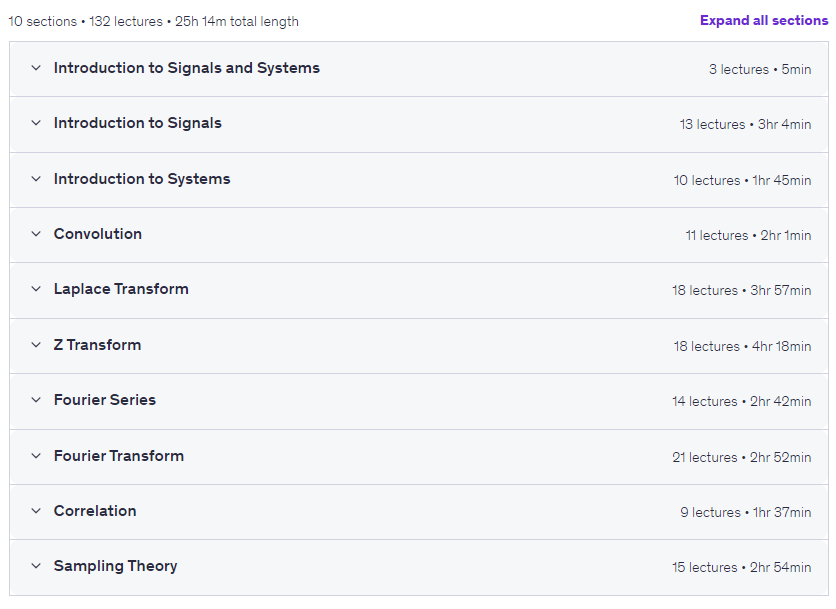The width and height of the screenshot is (836, 609).
Task: Expand the Introduction to Signals chevron
Action: [36, 123]
